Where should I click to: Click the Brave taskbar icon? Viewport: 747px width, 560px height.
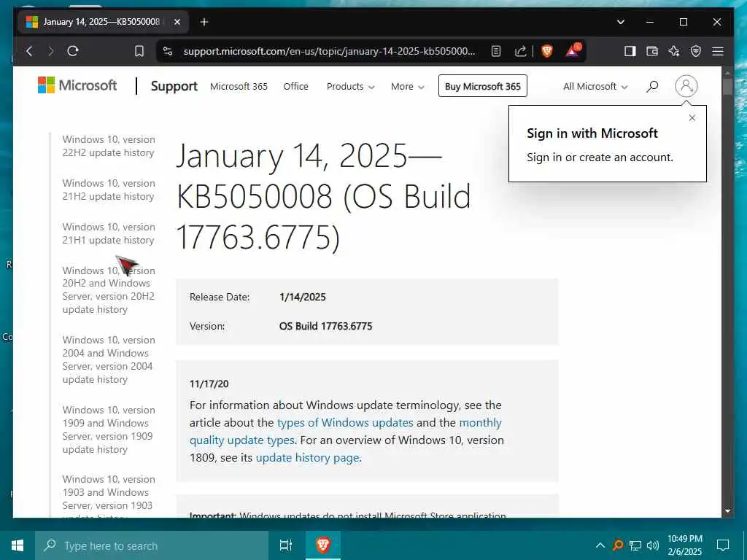(323, 545)
